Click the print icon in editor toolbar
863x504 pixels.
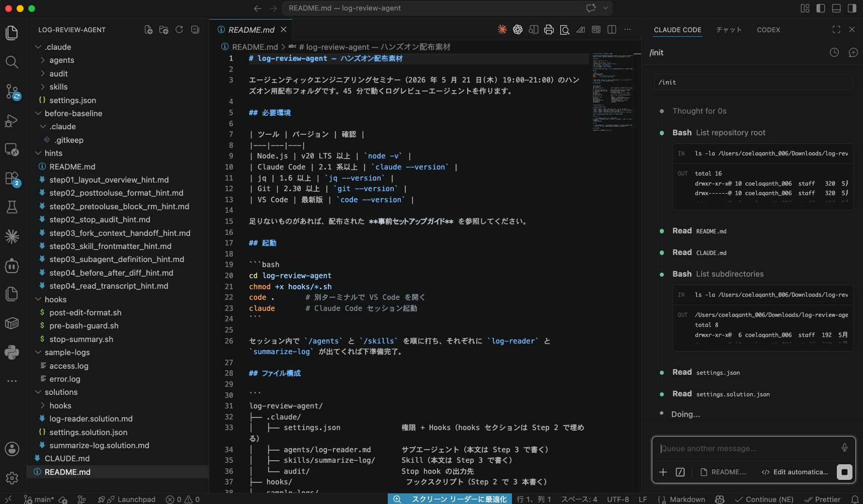(x=549, y=30)
